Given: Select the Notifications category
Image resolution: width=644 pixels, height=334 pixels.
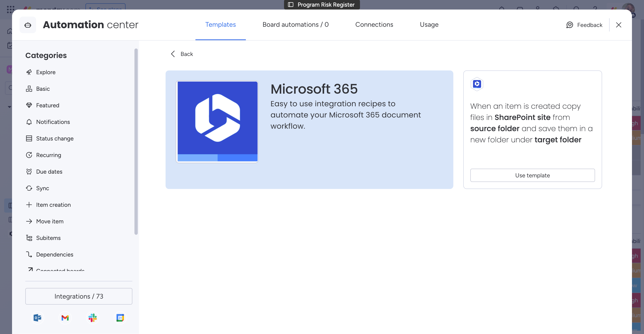Looking at the screenshot, I should pyautogui.click(x=53, y=122).
